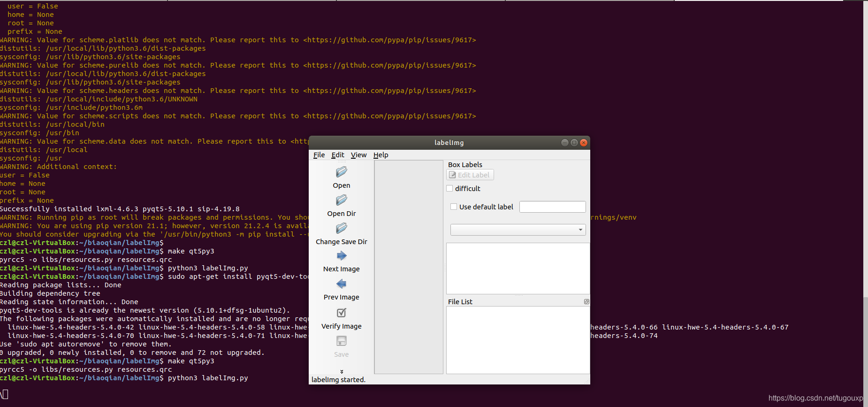Open the Edit menu
Image resolution: width=868 pixels, height=407 pixels.
pyautogui.click(x=338, y=155)
